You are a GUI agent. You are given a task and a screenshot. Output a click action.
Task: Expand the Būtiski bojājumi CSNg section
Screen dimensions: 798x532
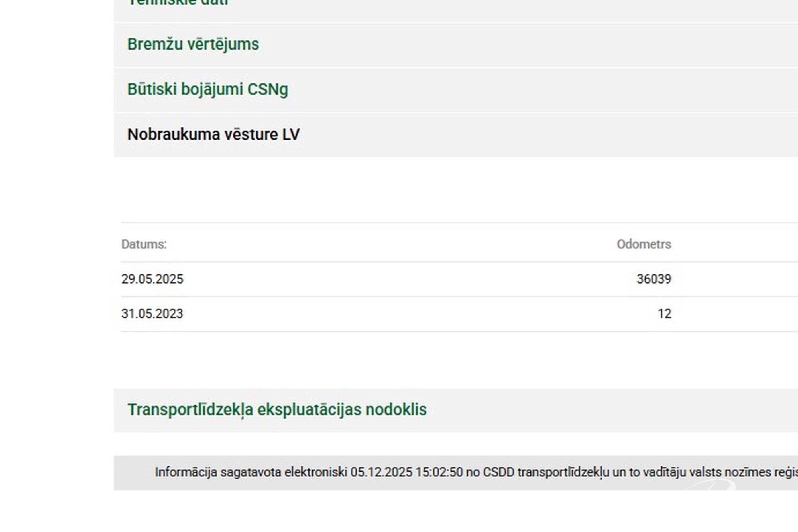(x=207, y=89)
